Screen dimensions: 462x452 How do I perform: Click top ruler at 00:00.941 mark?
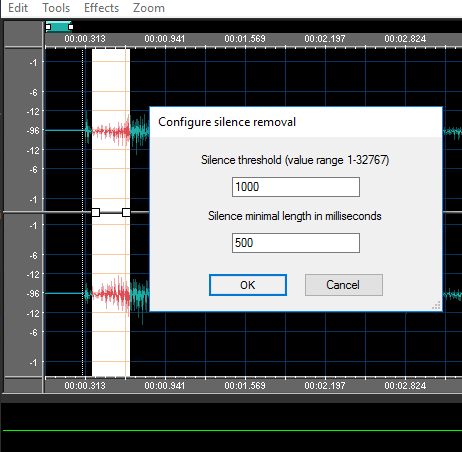pyautogui.click(x=165, y=39)
